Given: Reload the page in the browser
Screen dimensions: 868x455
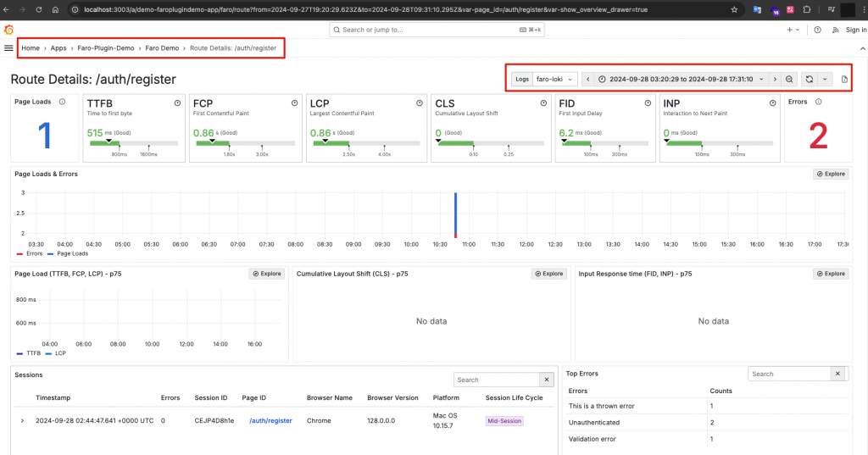Looking at the screenshot, I should point(39,9).
